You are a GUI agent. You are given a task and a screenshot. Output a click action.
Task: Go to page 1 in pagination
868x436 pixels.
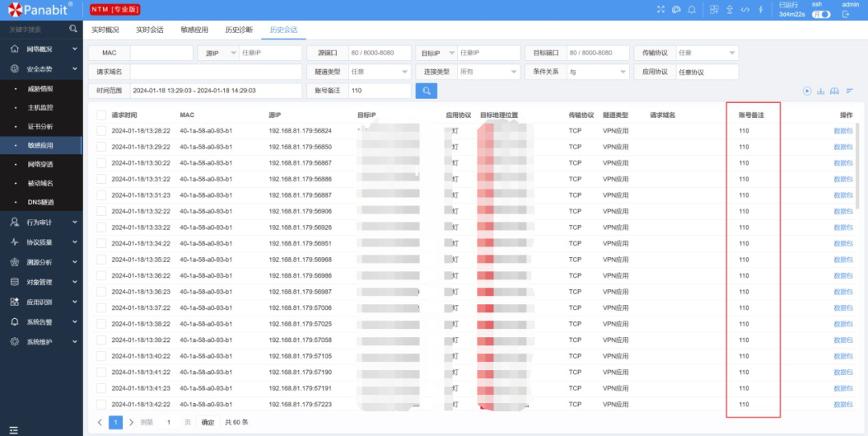116,422
